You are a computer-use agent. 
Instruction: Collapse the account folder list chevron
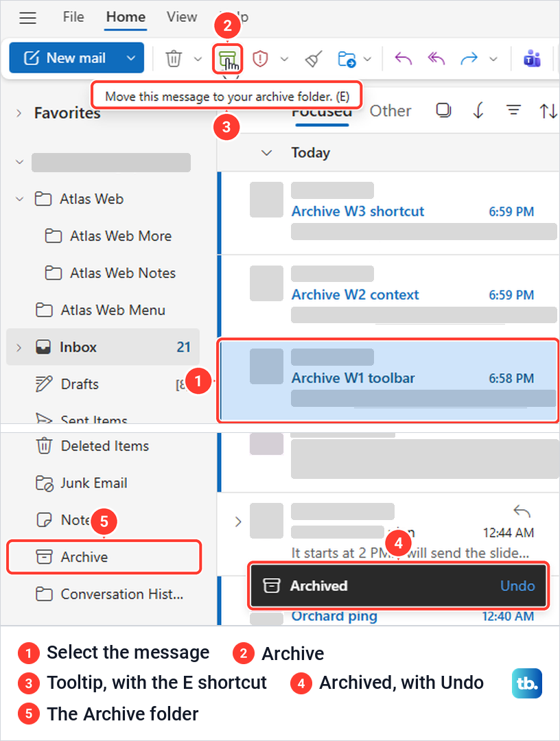pos(19,162)
